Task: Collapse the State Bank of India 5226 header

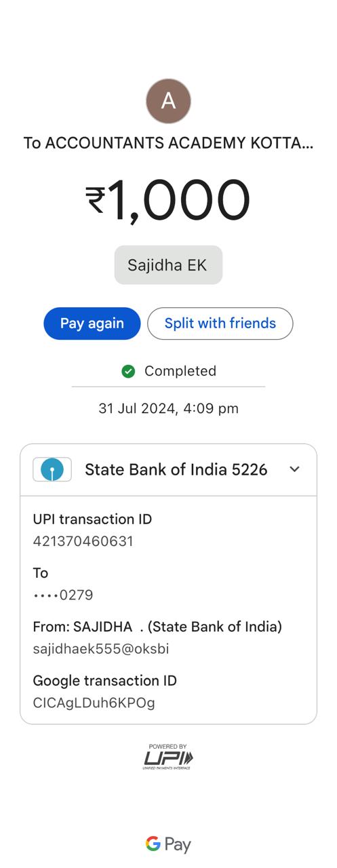Action: (168, 470)
